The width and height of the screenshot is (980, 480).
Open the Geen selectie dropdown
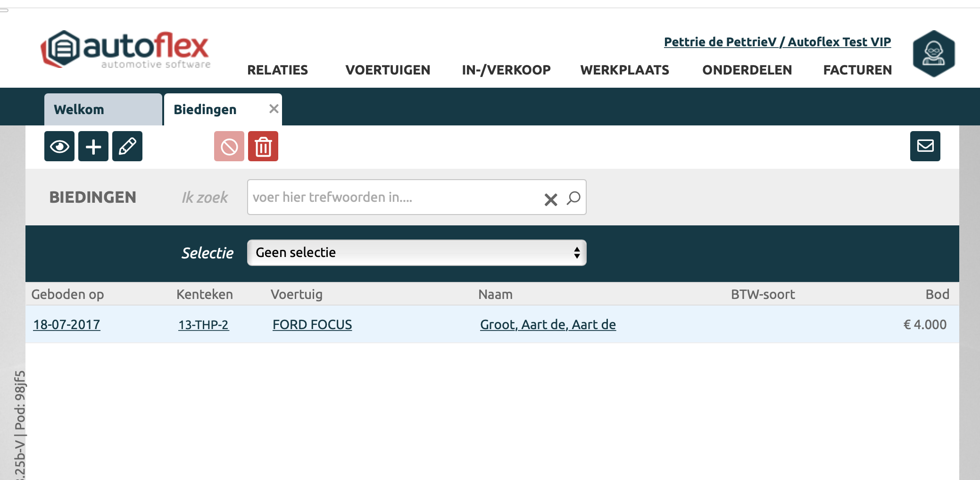pyautogui.click(x=416, y=253)
